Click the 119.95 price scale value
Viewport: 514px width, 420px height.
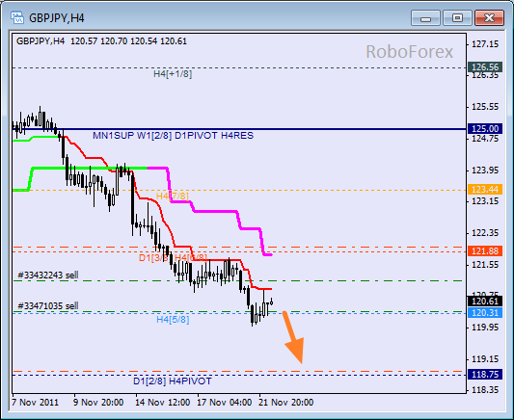[x=485, y=327]
